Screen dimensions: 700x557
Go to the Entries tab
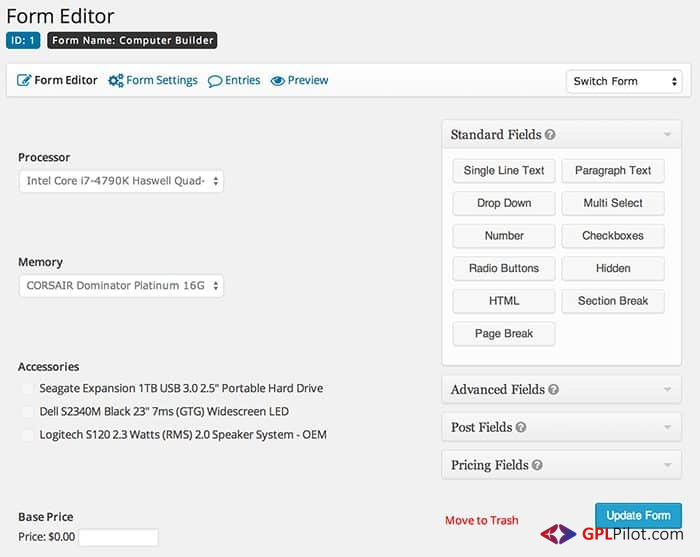[234, 80]
